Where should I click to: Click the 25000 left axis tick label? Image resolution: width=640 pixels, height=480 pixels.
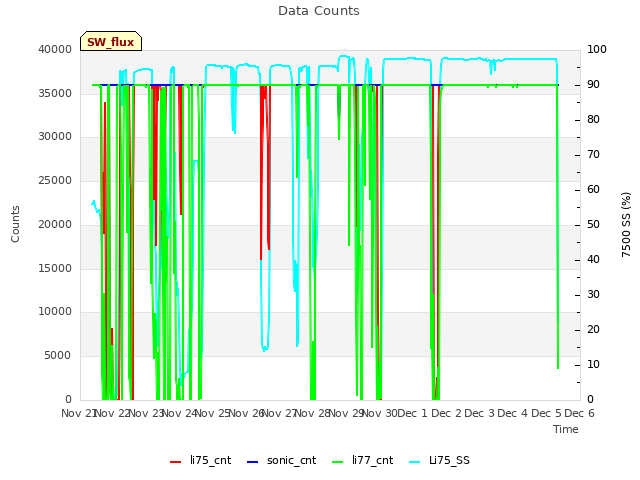click(x=55, y=181)
